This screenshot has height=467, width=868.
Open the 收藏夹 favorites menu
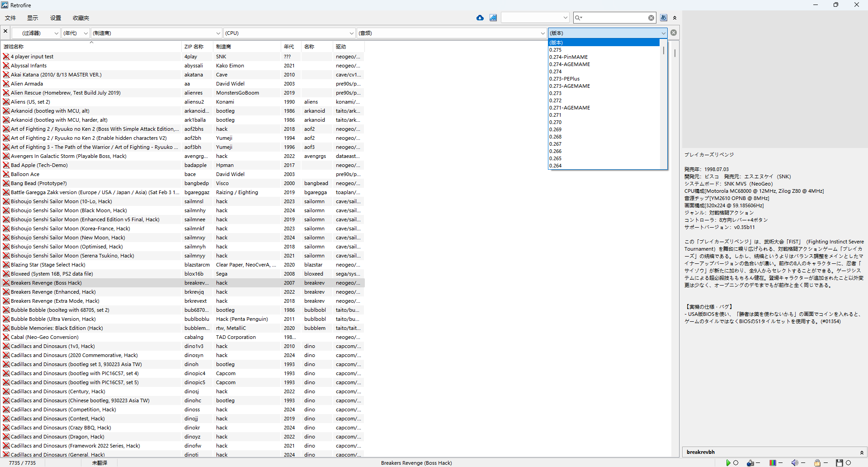(81, 18)
